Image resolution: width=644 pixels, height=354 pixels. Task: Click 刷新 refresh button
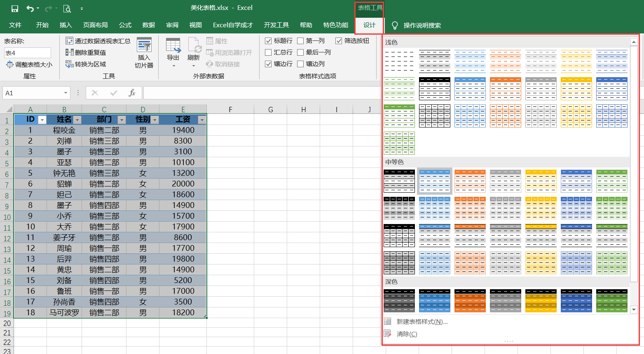click(x=194, y=53)
